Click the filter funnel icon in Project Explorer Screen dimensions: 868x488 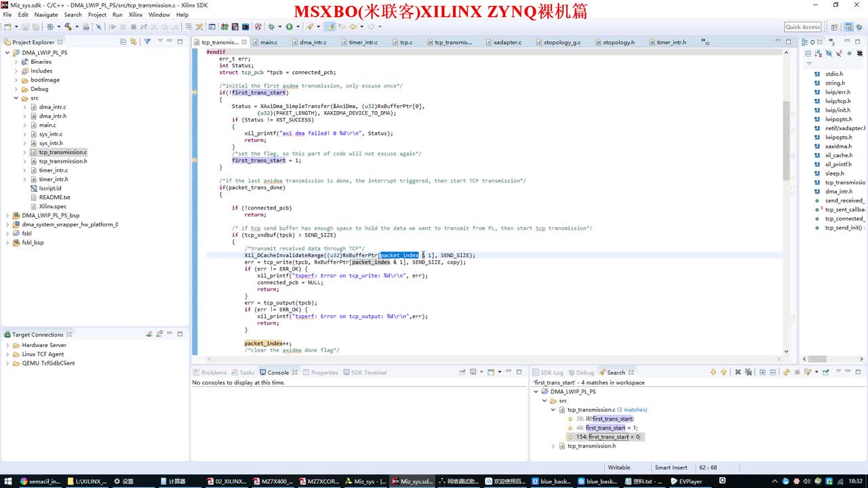[147, 41]
